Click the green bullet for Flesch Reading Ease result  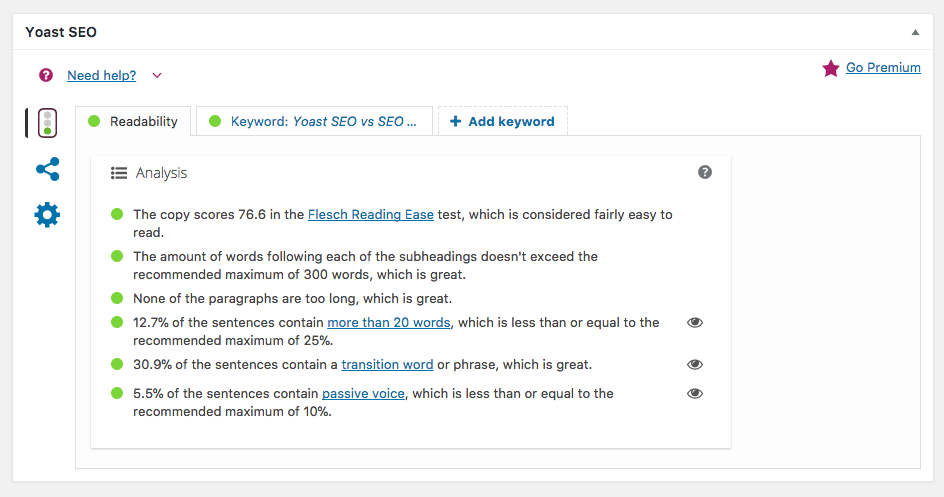117,214
